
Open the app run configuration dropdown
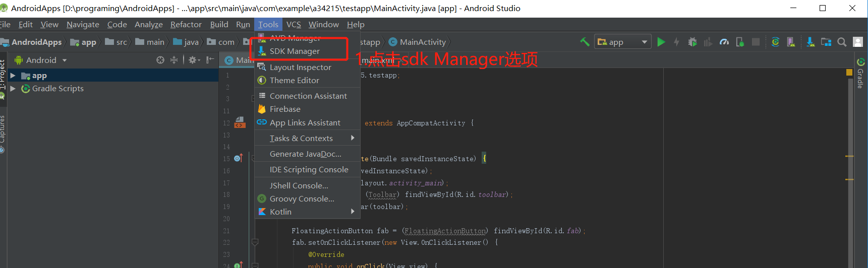coord(622,42)
